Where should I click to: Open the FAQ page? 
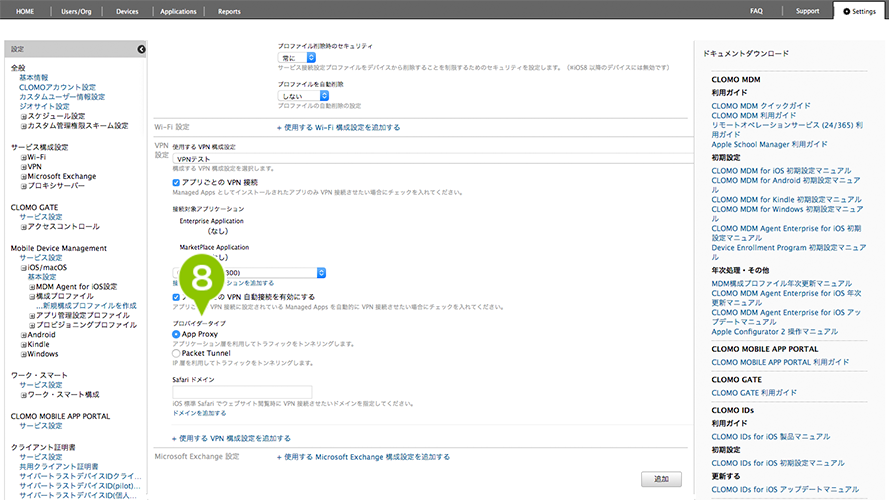(x=756, y=11)
